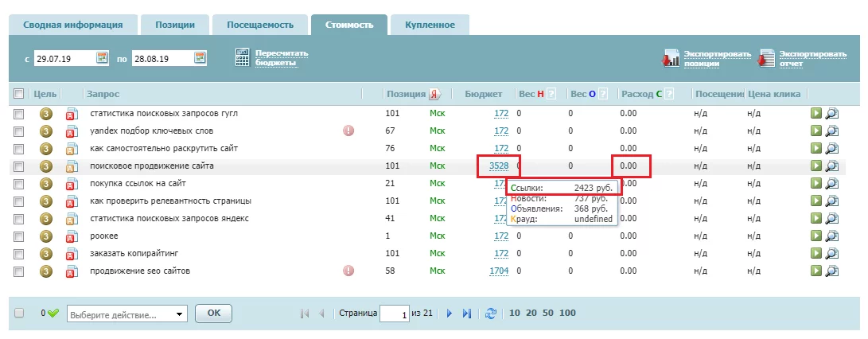Switch to Сводная информация tab
Viewport: 868px width, 339px height.
[x=73, y=25]
